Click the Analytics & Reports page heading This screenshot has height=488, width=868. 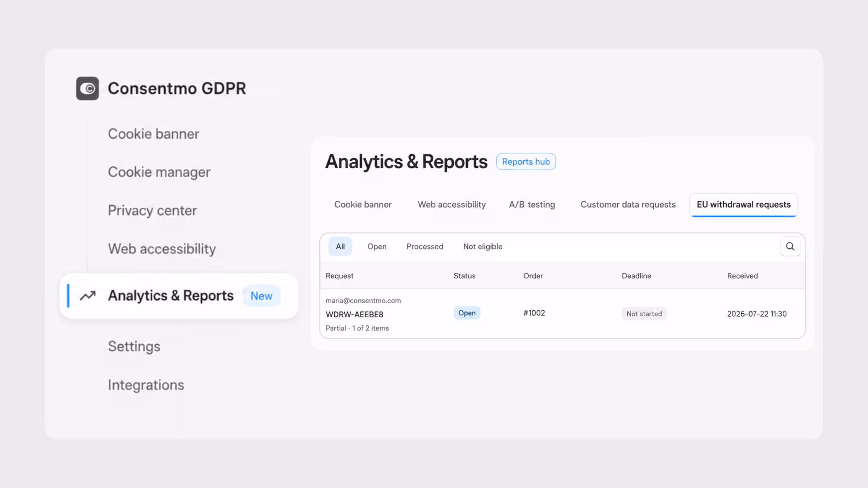tap(406, 162)
